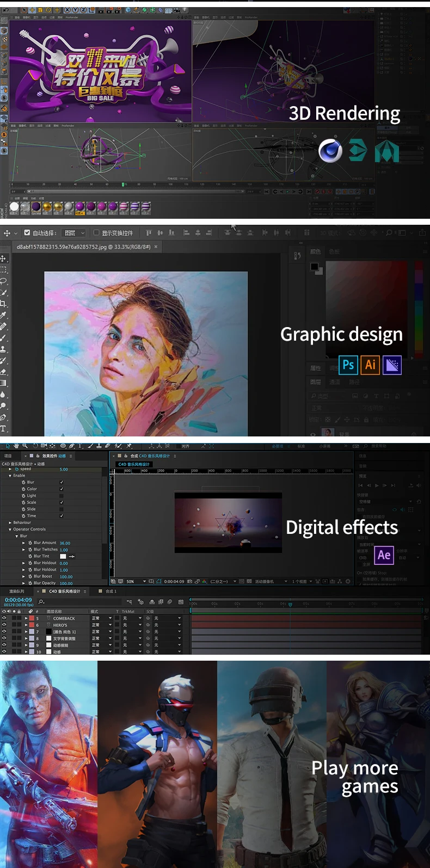Close the d8abf157882315 jpg document tab

pos(156,247)
